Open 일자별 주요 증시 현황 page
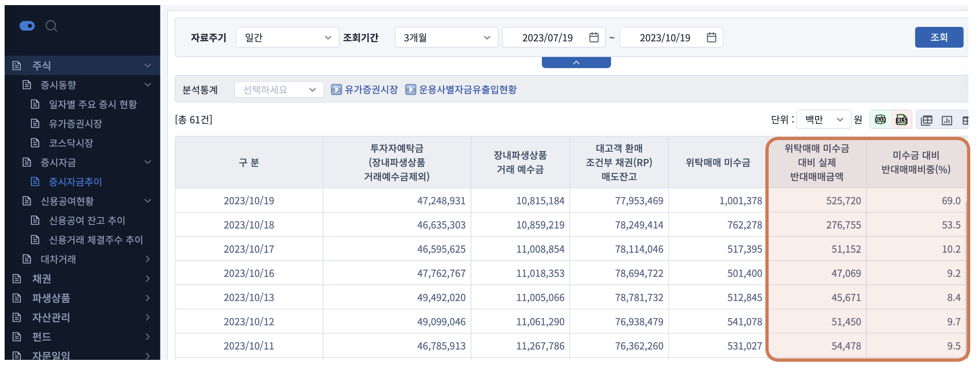 [x=93, y=104]
